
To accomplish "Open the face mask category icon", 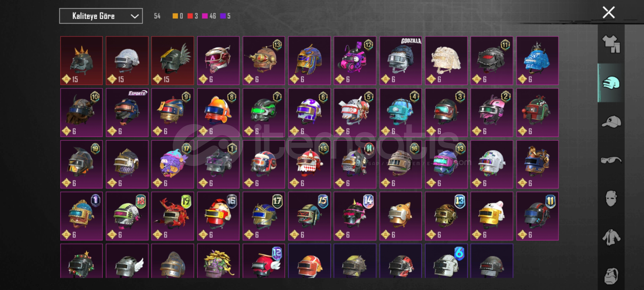I will (x=611, y=199).
